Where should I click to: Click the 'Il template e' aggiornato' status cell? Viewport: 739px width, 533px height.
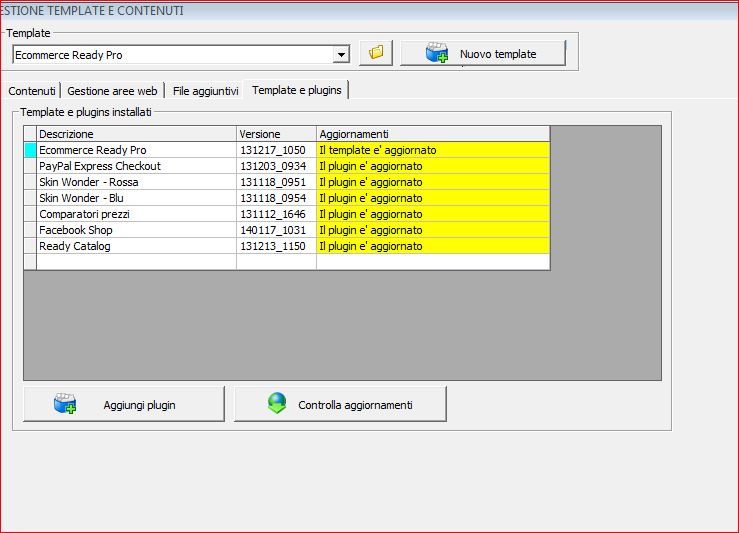click(x=433, y=150)
